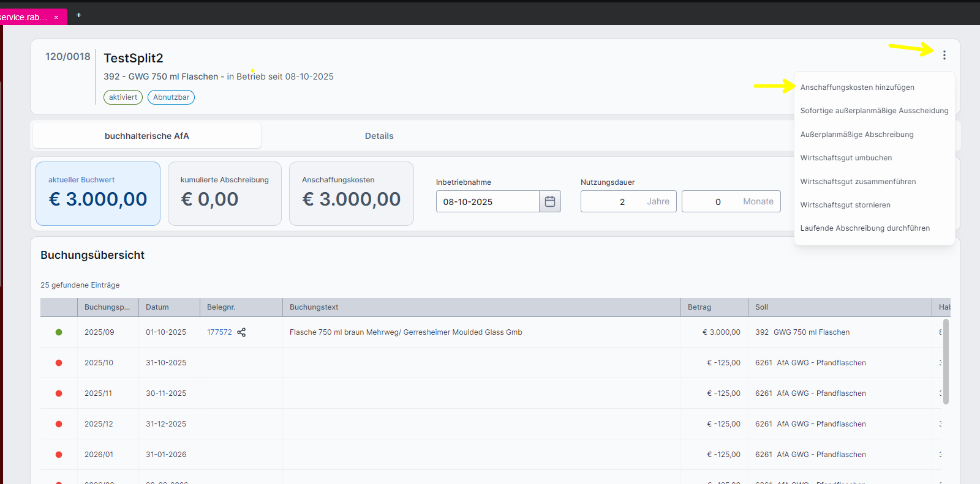Close the current browser tab
The height and width of the screenshot is (484, 980).
(56, 17)
